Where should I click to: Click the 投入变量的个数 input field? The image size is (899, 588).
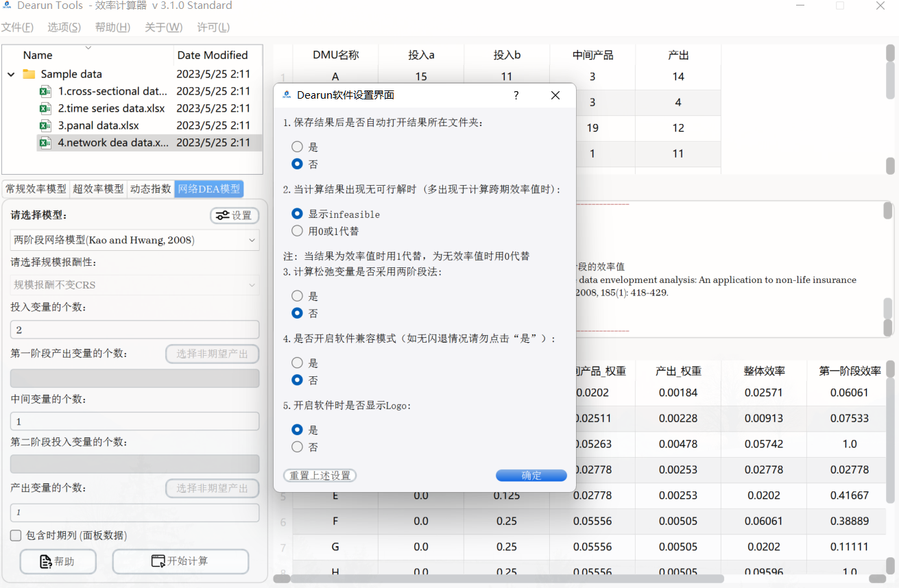tap(134, 329)
